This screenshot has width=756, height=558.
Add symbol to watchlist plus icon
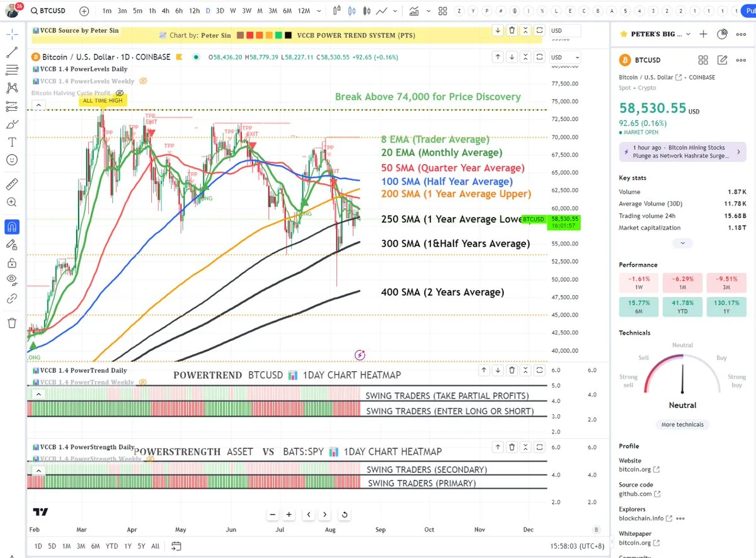click(x=703, y=34)
